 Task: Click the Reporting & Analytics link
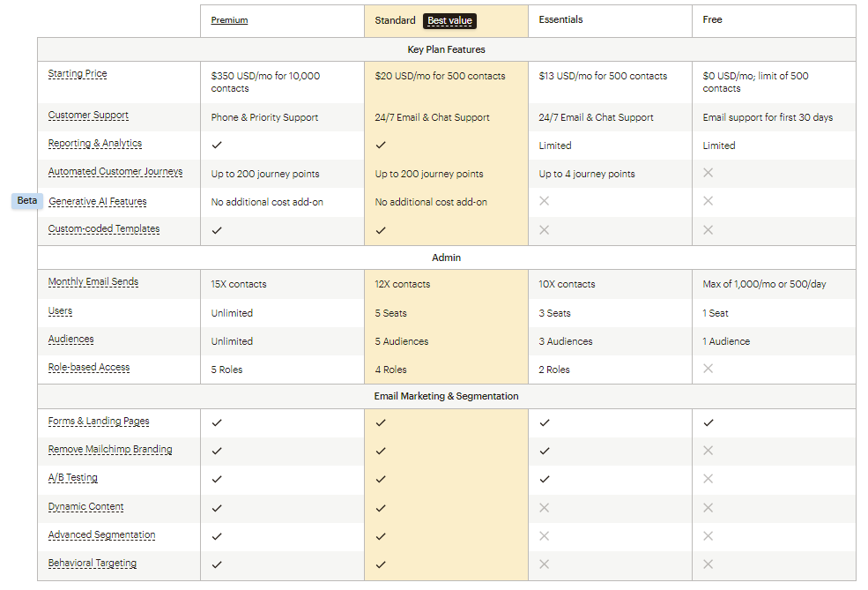(x=94, y=143)
